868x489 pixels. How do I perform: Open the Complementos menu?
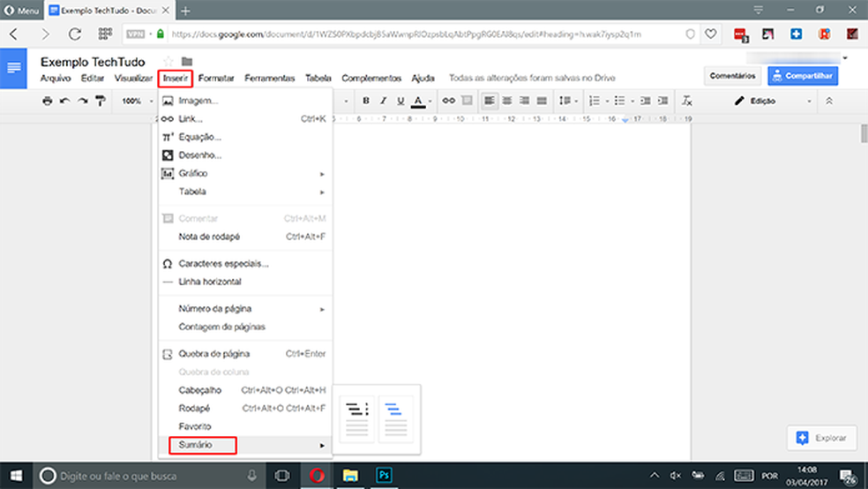point(371,78)
